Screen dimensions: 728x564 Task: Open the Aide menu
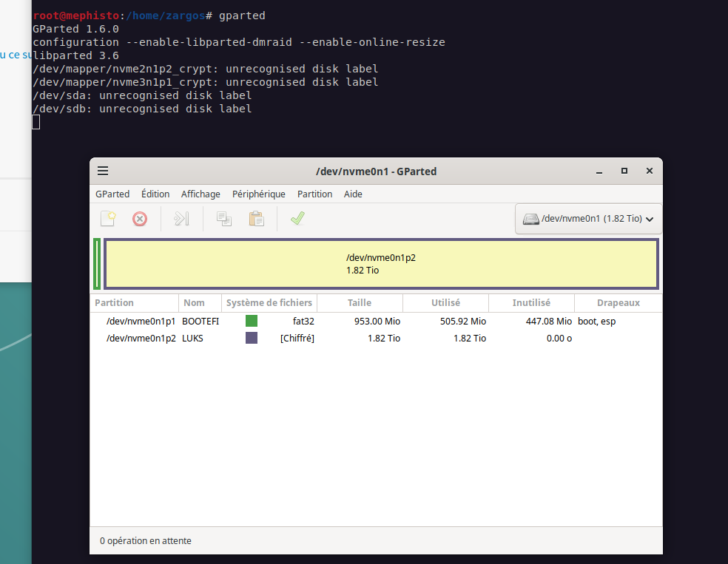[x=353, y=194]
